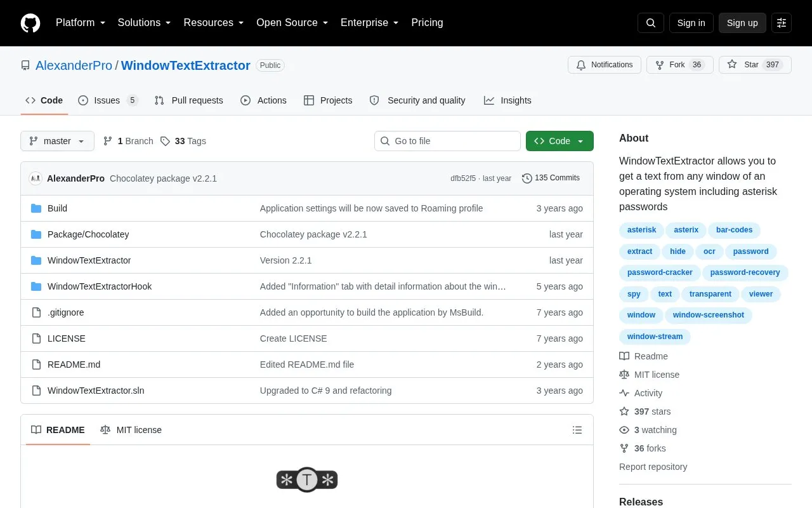This screenshot has width=812, height=508.
Task: Open the README.md file
Action: [74, 364]
